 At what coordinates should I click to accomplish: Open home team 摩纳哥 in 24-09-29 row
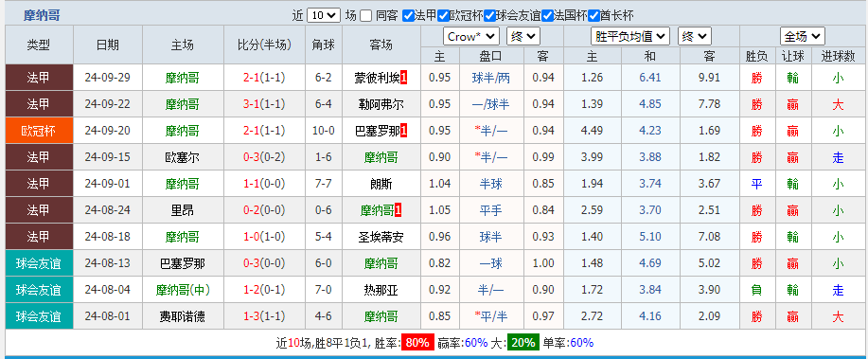[x=183, y=78]
